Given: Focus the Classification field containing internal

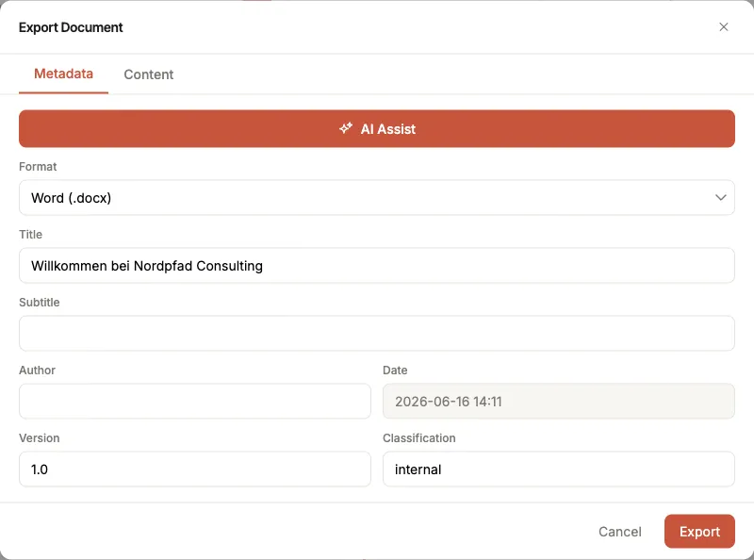Looking at the screenshot, I should (559, 469).
